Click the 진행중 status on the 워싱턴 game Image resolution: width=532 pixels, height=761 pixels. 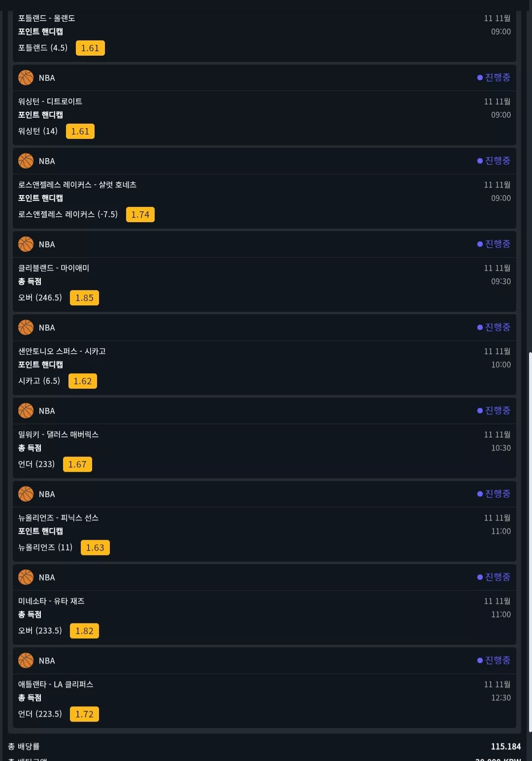(x=494, y=77)
